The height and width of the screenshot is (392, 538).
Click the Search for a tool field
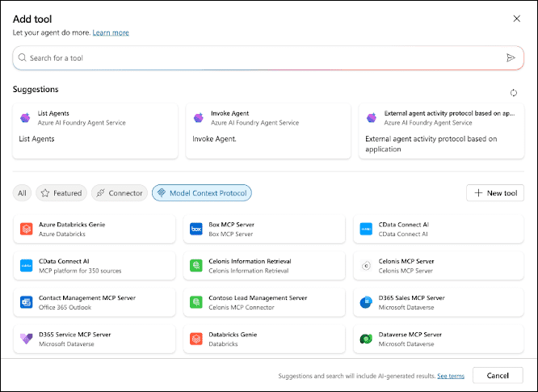pos(258,58)
